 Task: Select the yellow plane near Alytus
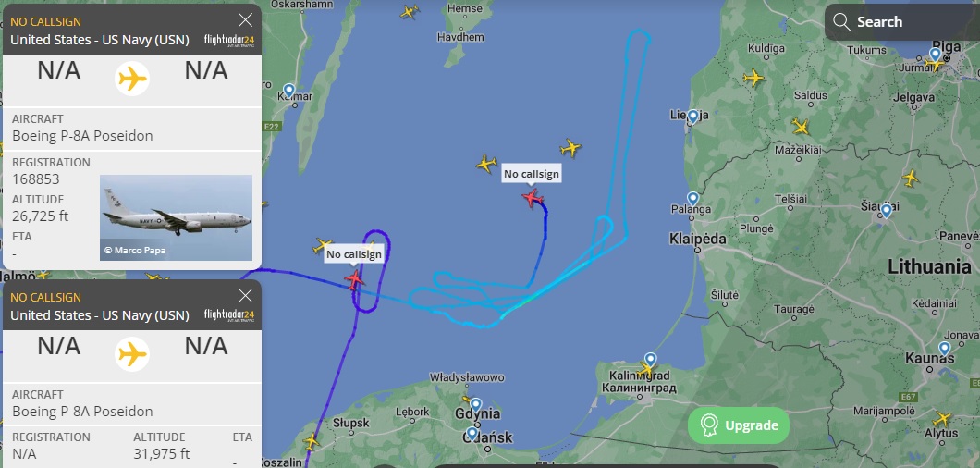941,419
